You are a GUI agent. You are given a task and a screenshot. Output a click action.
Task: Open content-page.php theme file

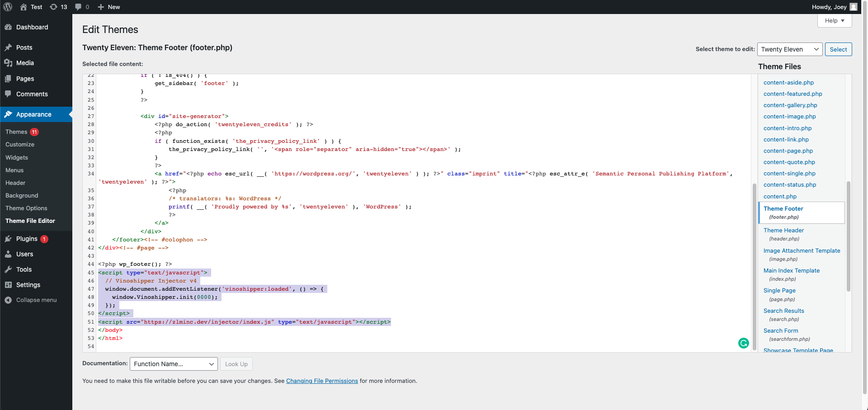pyautogui.click(x=788, y=151)
